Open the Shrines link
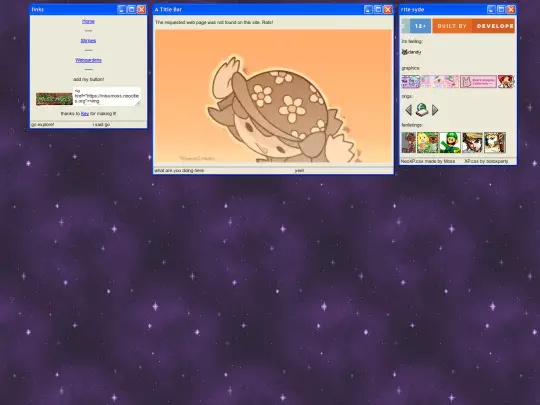The height and width of the screenshot is (405, 540). [x=88, y=41]
